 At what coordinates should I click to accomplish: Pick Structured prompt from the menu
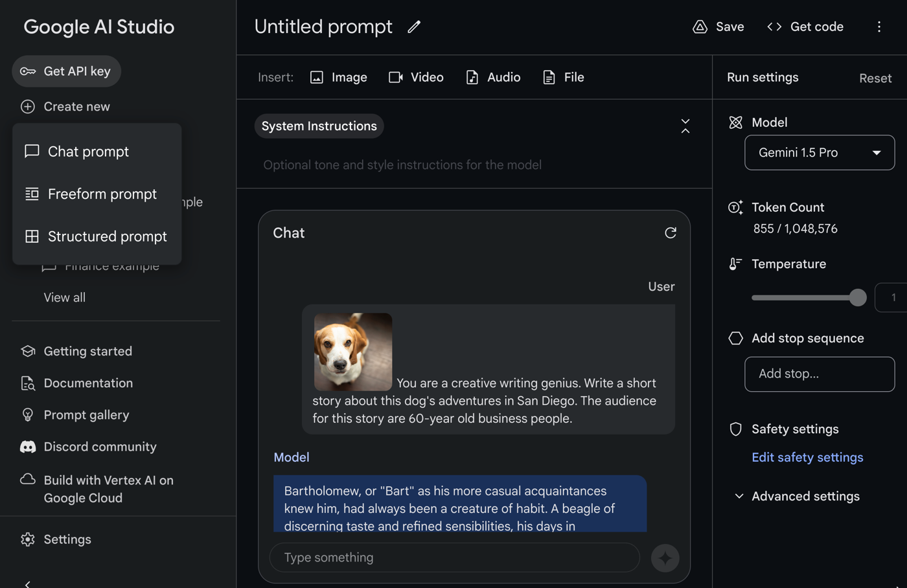[x=107, y=236]
